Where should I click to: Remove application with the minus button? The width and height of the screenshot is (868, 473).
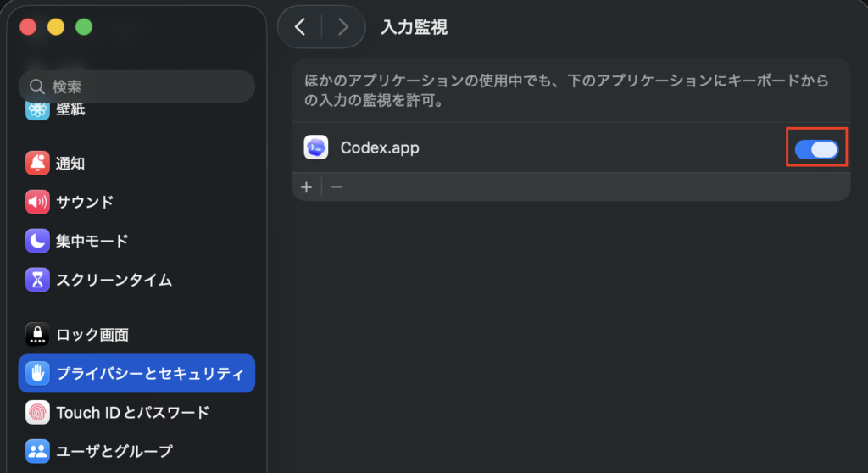[337, 187]
